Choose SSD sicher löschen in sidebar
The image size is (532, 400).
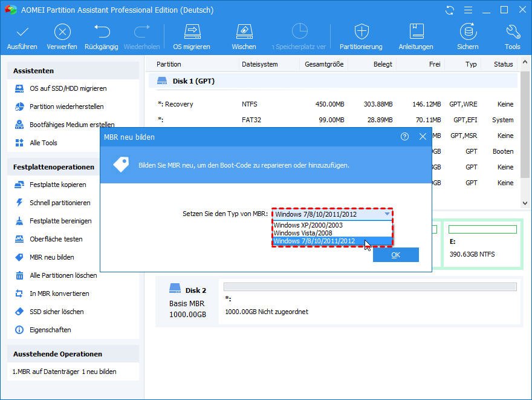coord(57,312)
